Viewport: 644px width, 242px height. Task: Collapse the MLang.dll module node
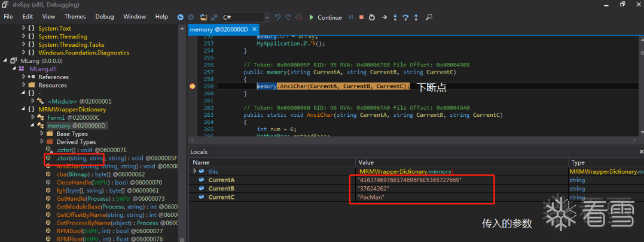(15, 69)
